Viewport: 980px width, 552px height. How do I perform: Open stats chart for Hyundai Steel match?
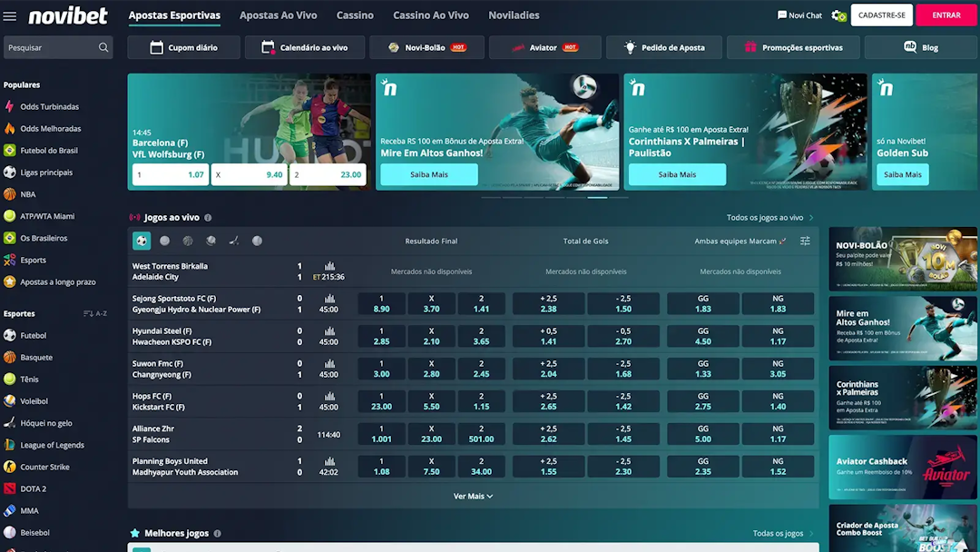pyautogui.click(x=329, y=330)
